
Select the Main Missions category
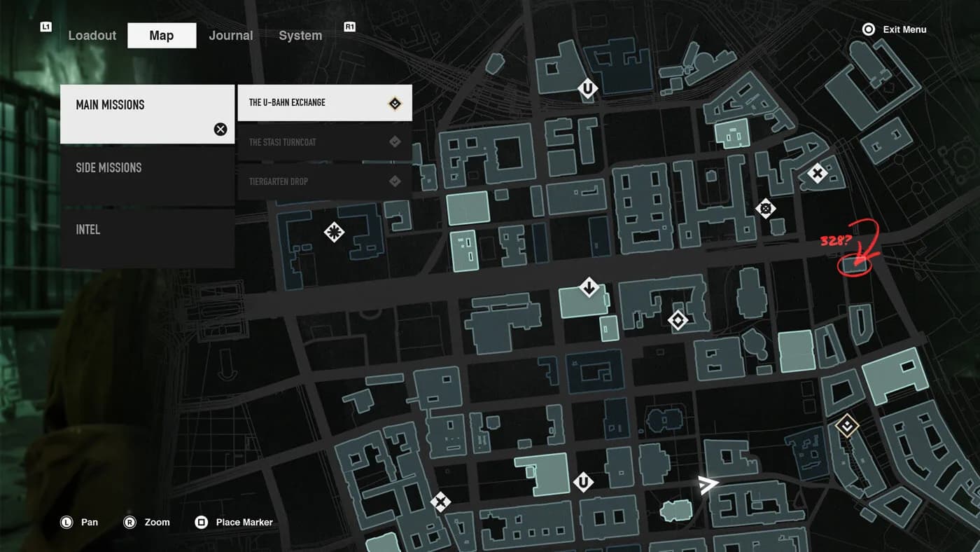tap(147, 114)
